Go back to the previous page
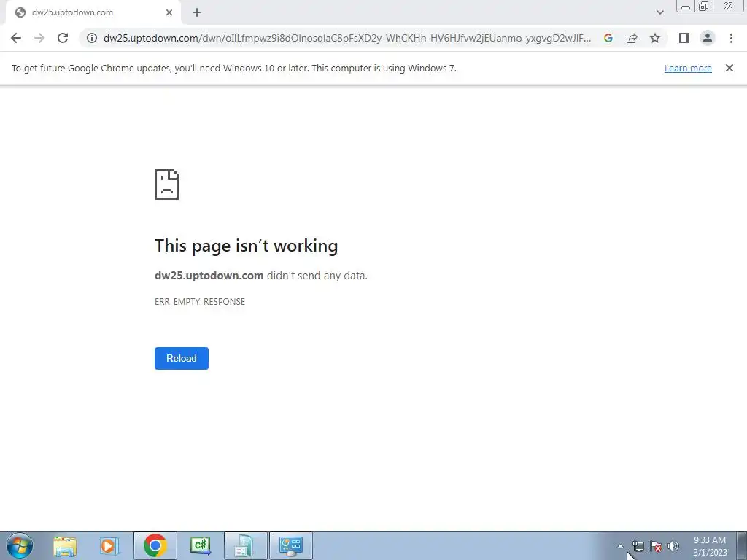Screen dimensions: 747x560 (x=16, y=38)
